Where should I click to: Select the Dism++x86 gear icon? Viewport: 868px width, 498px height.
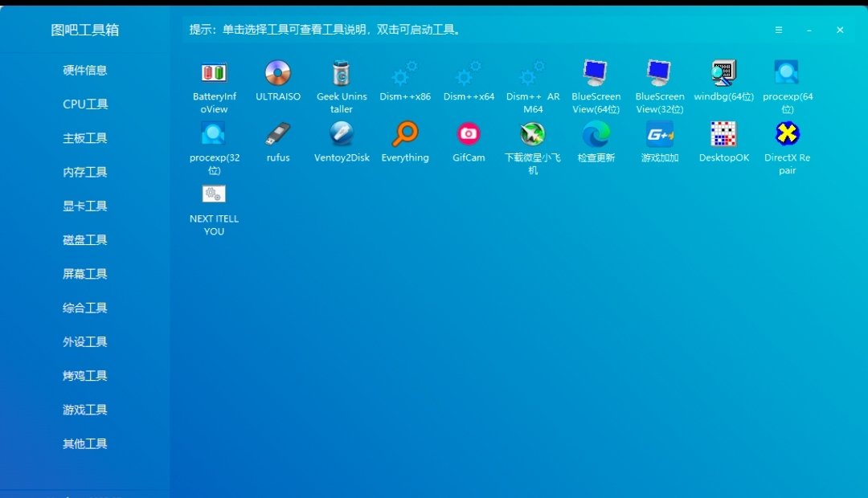pos(404,72)
